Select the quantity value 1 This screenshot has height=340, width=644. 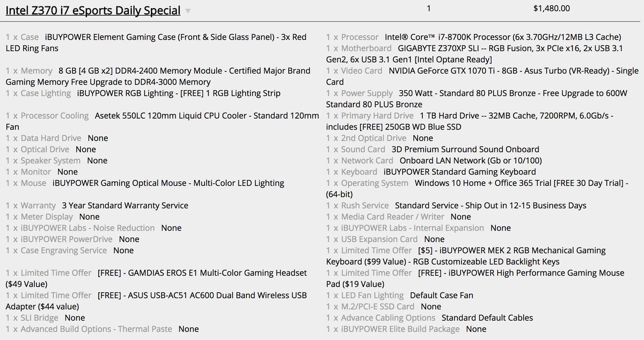(428, 9)
